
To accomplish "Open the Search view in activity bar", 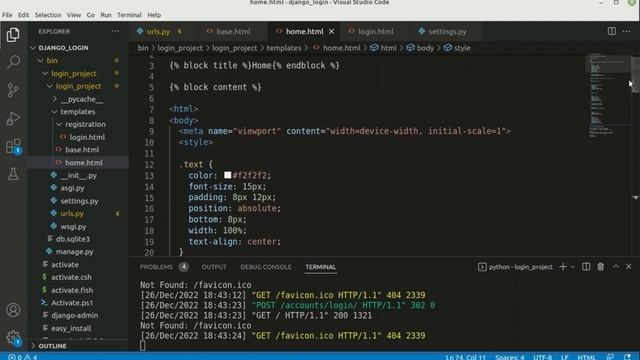I will pos(13,62).
